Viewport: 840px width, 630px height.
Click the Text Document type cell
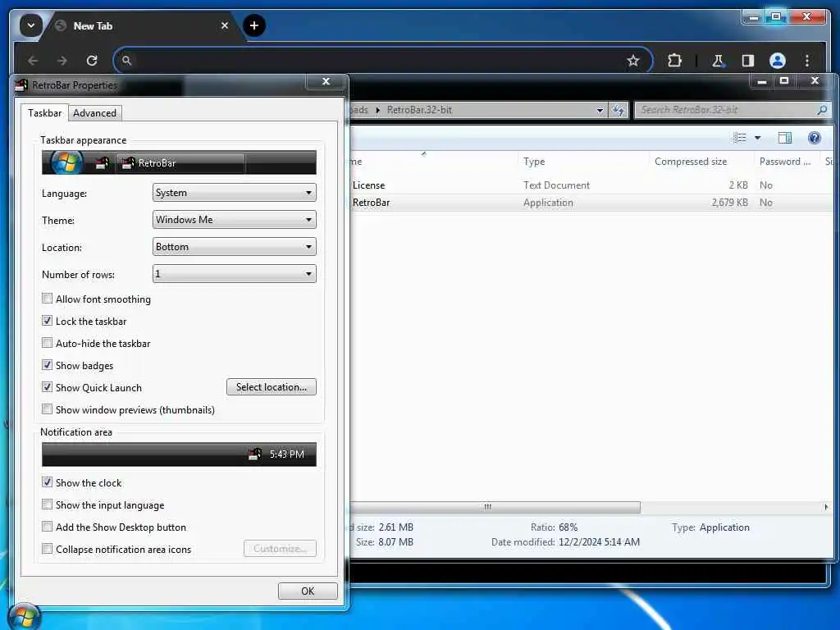click(x=556, y=185)
